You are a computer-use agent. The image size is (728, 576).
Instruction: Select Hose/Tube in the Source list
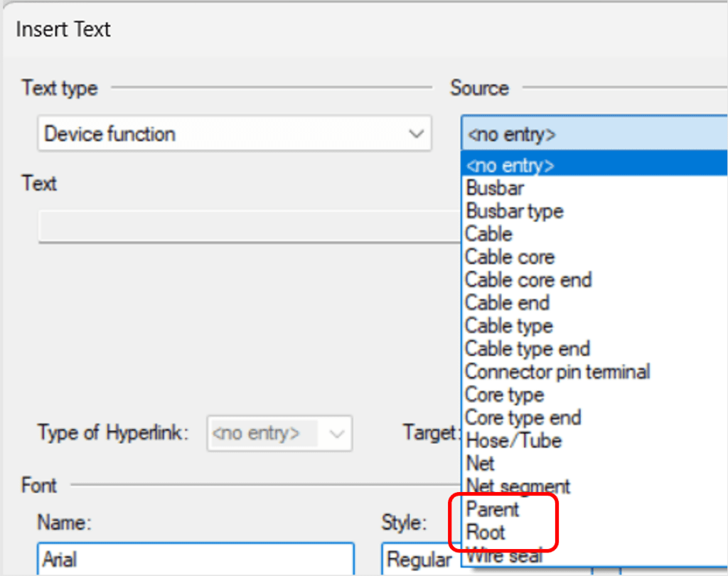(x=513, y=440)
